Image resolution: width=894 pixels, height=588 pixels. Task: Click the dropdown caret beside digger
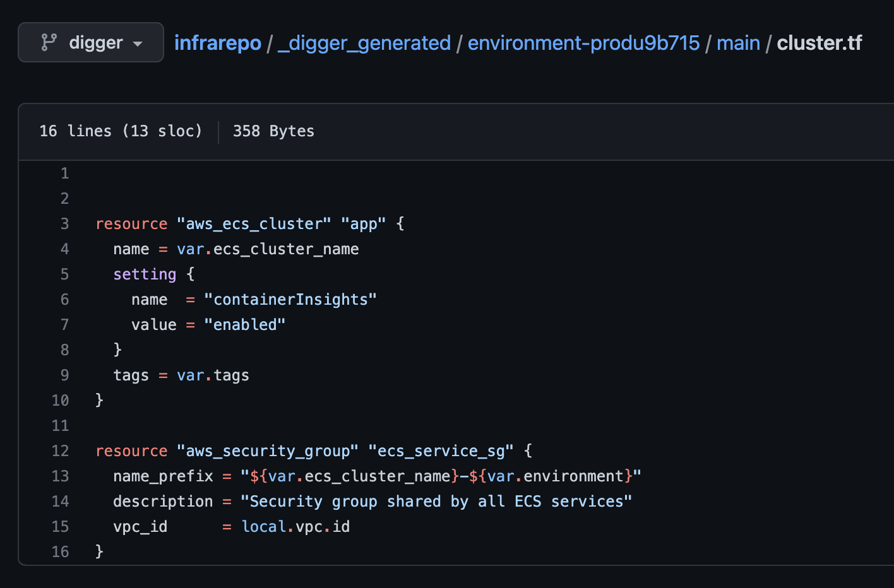point(138,44)
